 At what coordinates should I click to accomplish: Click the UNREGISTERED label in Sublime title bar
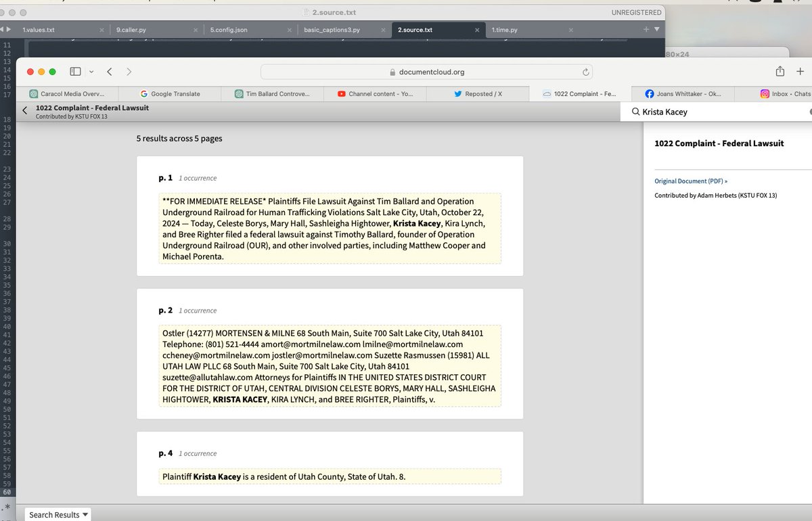click(636, 12)
